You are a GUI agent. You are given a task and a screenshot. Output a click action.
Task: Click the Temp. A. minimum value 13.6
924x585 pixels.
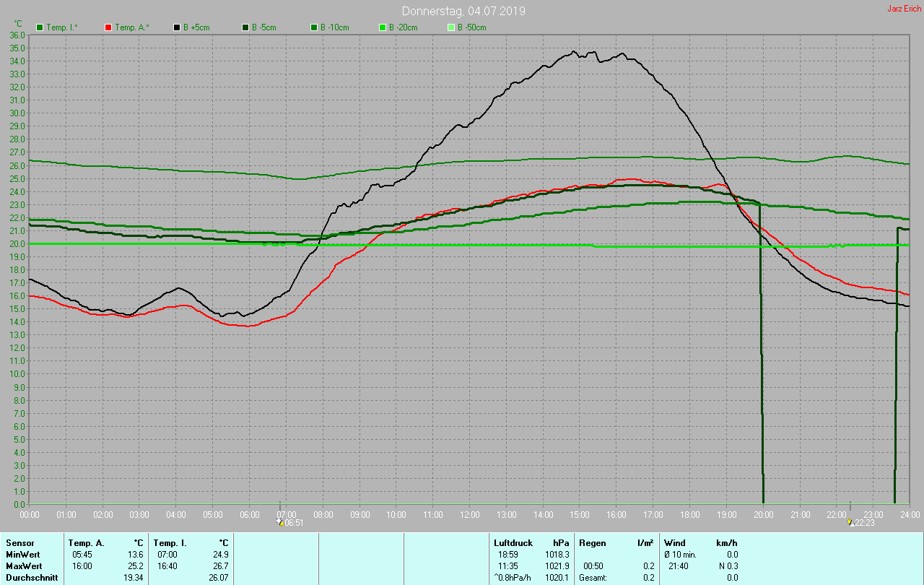[136, 554]
